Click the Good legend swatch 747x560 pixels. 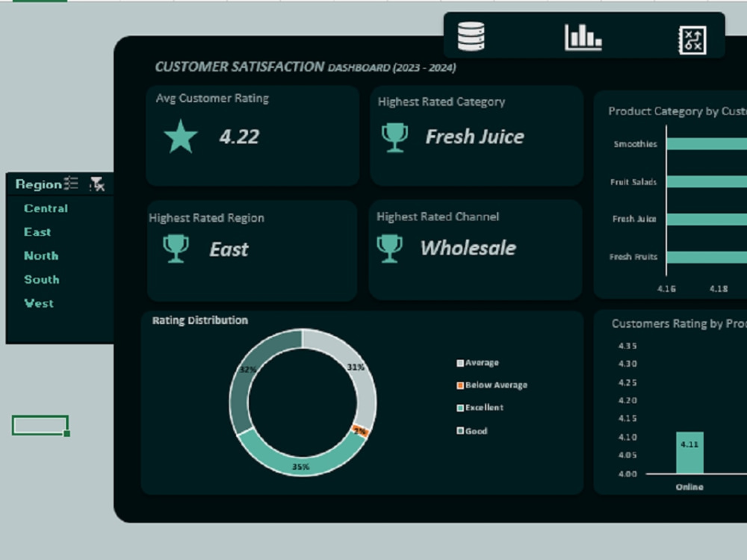460,431
